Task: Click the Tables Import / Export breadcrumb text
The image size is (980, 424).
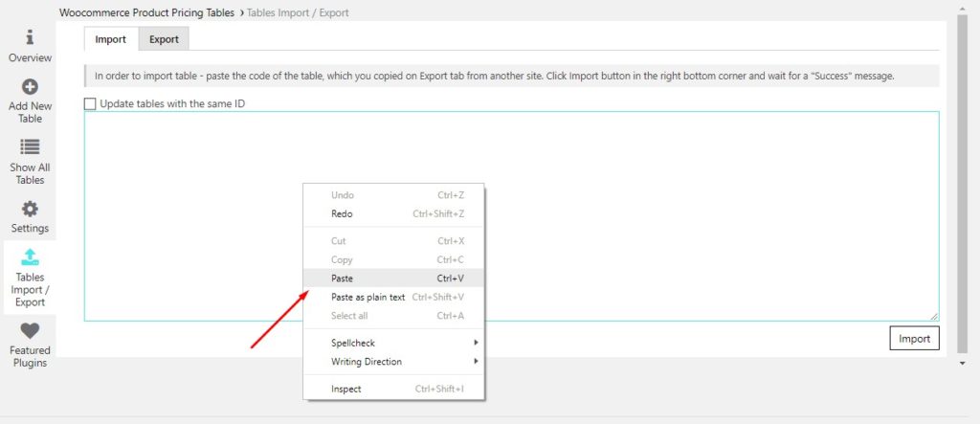Action: click(x=299, y=12)
